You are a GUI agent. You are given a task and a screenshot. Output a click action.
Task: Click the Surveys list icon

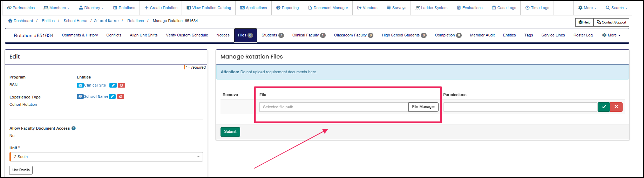pos(389,8)
